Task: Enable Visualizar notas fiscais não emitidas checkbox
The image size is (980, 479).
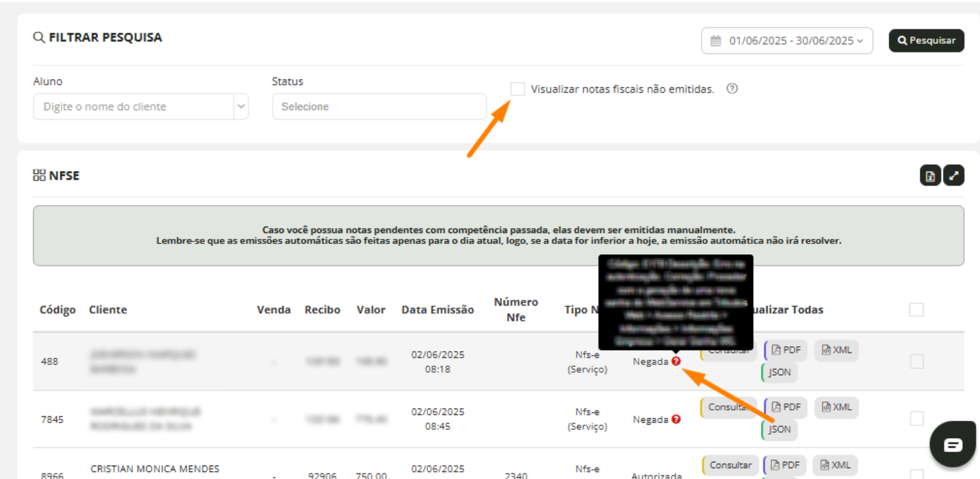Action: [517, 89]
